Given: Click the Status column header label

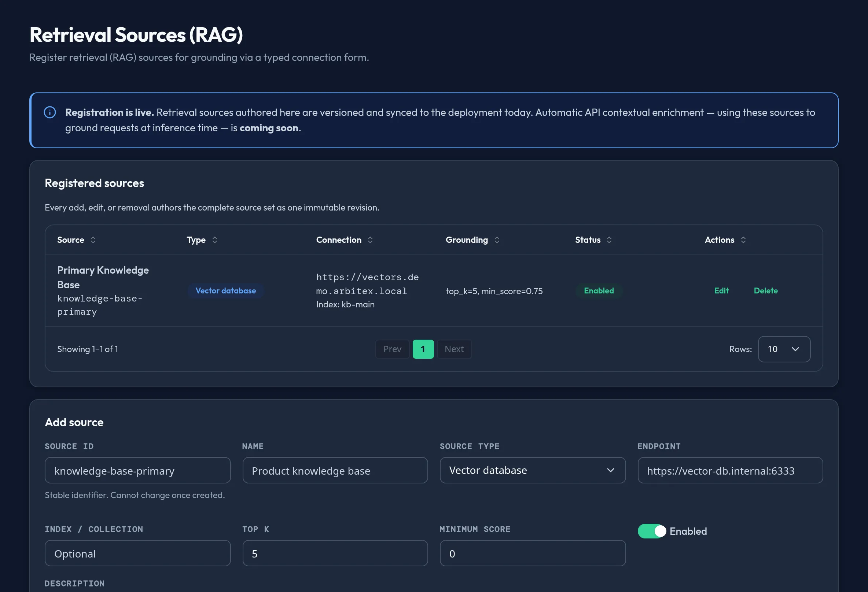Looking at the screenshot, I should coord(588,240).
